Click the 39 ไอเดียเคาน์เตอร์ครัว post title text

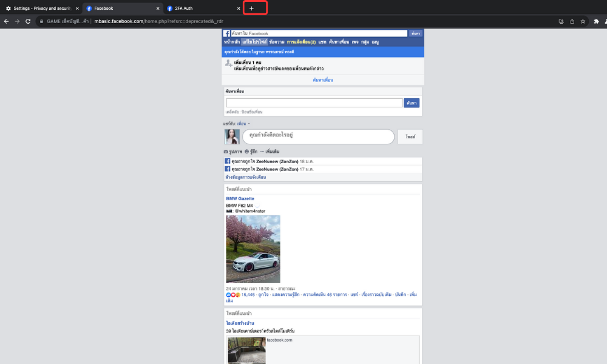pyautogui.click(x=260, y=331)
